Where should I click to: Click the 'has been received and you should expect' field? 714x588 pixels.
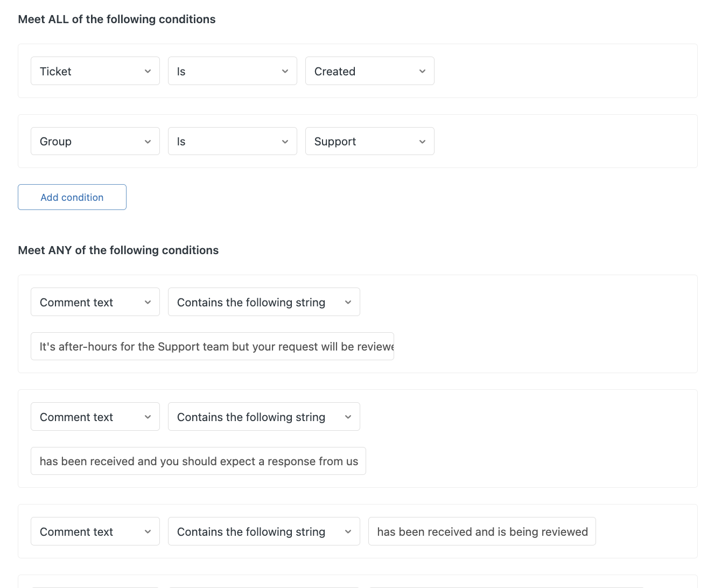click(198, 461)
